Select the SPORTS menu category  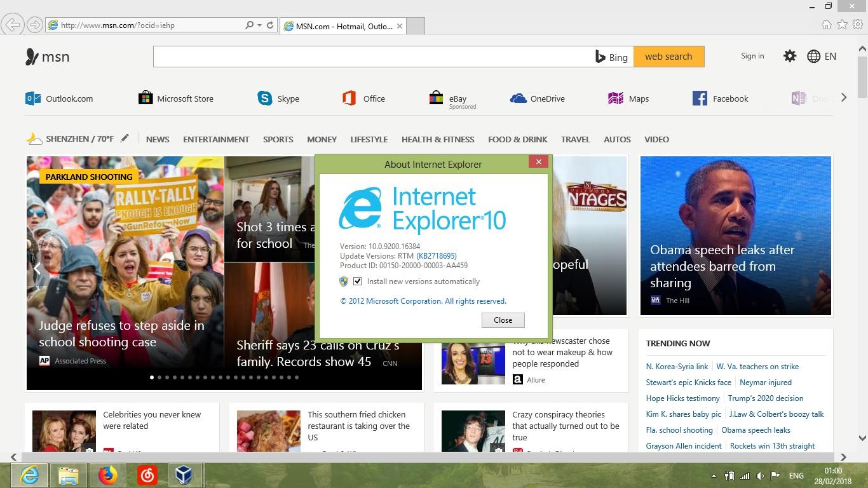pyautogui.click(x=278, y=139)
